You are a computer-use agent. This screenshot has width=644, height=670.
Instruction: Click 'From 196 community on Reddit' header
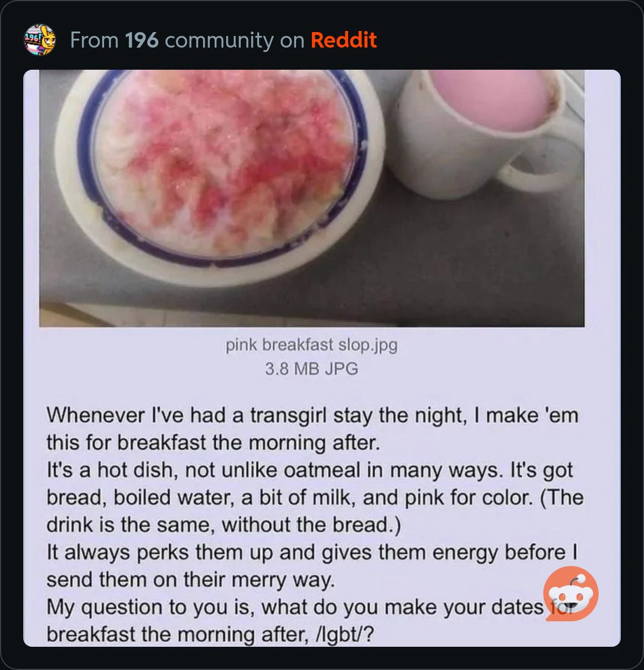point(224,40)
